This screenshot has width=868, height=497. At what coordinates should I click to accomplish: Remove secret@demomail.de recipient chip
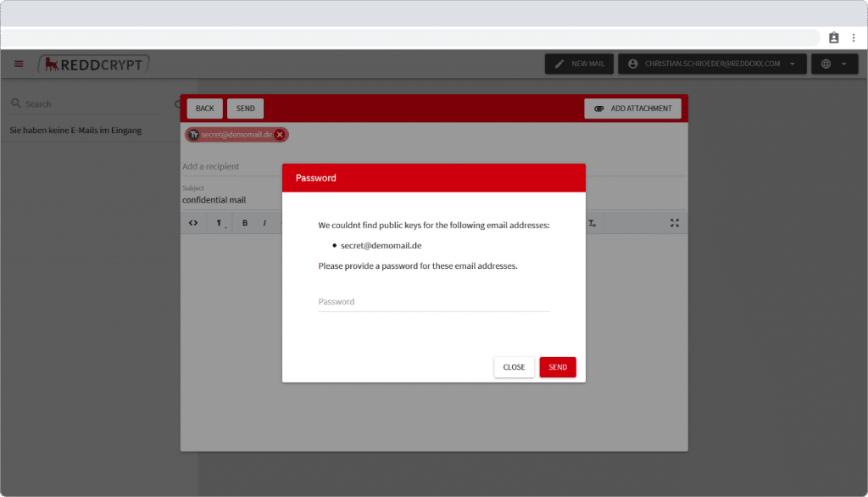tap(280, 135)
